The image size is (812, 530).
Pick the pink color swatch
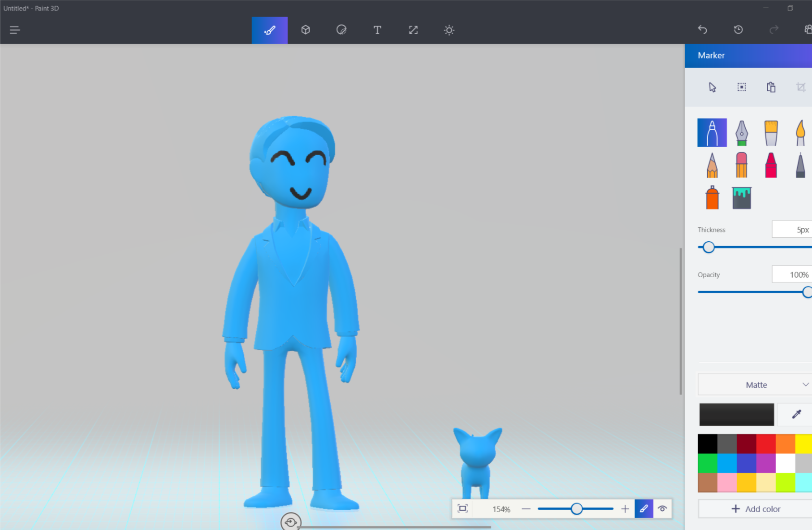[x=727, y=482]
